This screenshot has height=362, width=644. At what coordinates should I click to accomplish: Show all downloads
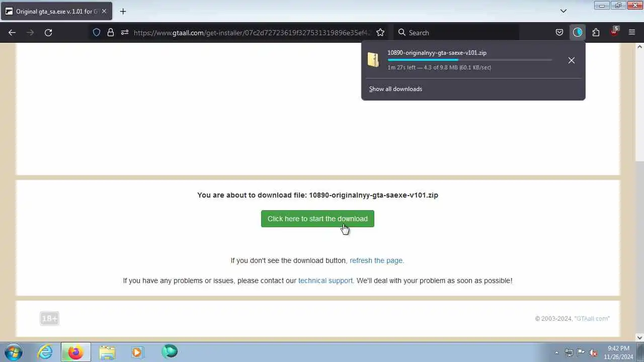click(395, 89)
